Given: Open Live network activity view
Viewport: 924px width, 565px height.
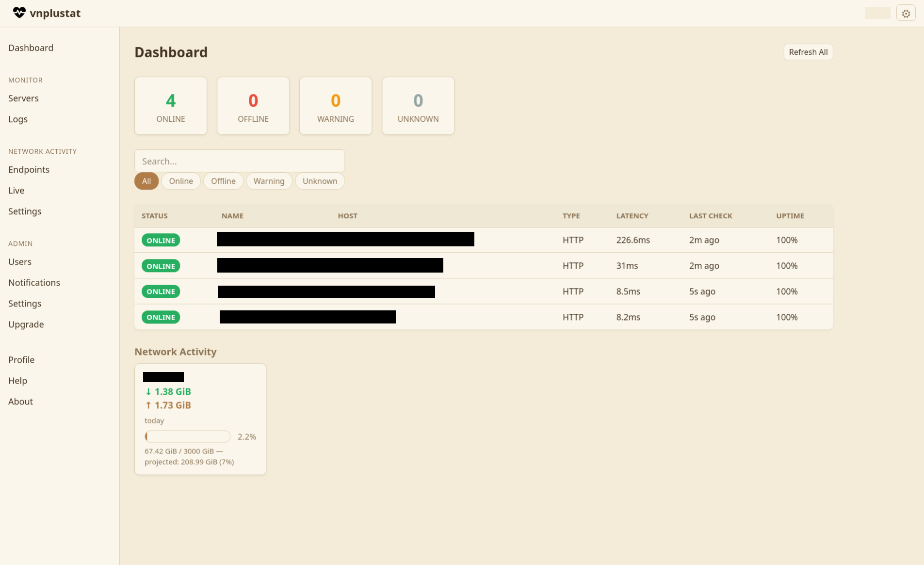Looking at the screenshot, I should tap(16, 191).
